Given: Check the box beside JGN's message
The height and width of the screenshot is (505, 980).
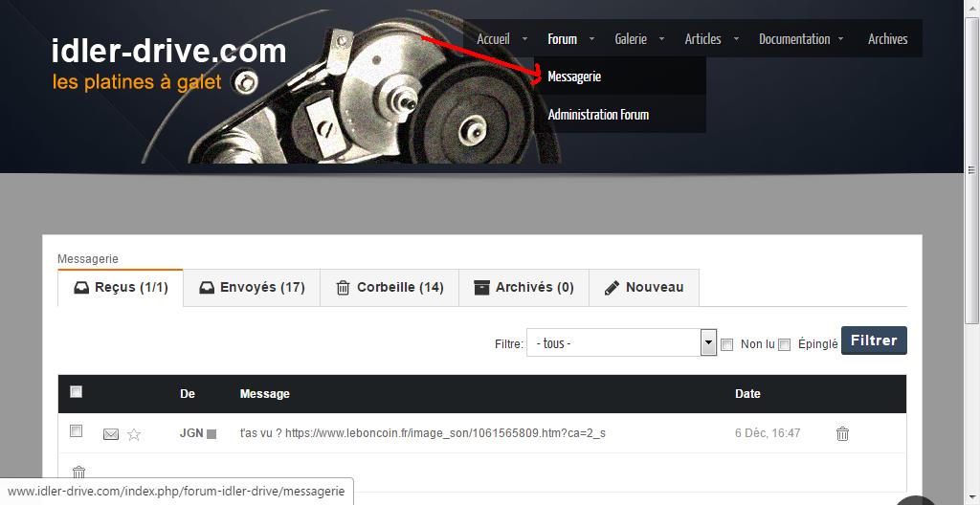Looking at the screenshot, I should tap(77, 431).
